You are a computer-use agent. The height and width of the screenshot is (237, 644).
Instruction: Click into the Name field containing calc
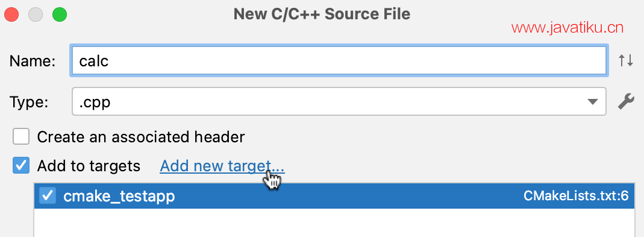click(339, 61)
